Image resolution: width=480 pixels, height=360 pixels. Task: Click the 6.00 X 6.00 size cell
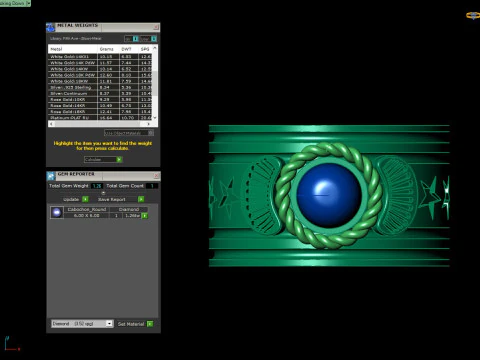click(87, 216)
